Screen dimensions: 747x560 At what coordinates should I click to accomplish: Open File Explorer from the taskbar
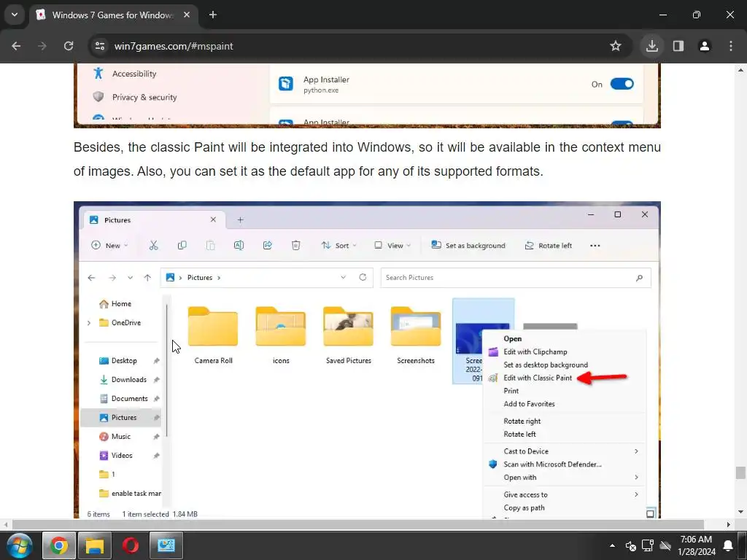(95, 545)
